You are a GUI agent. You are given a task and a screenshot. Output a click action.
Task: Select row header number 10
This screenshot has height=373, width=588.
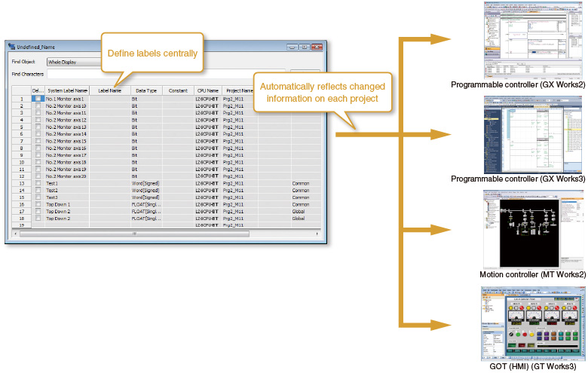click(21, 162)
